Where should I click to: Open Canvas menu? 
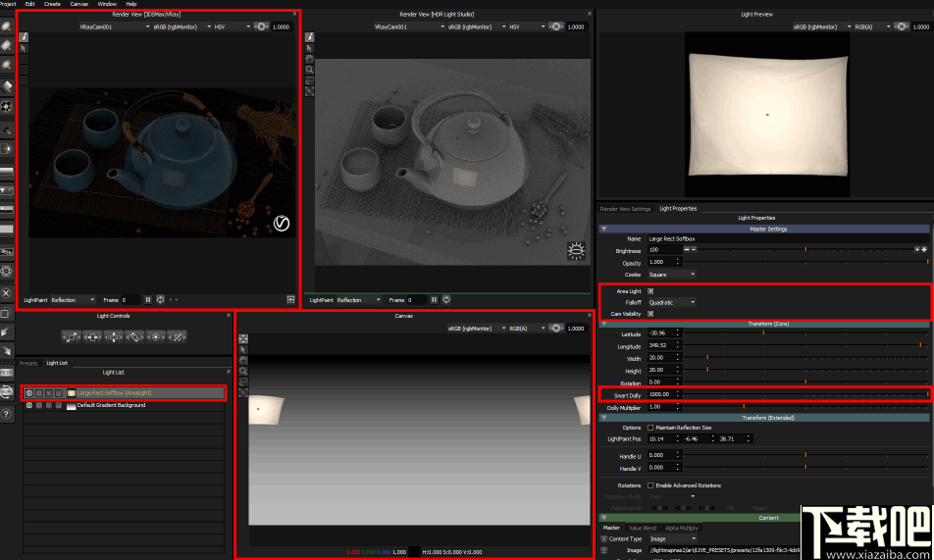pyautogui.click(x=79, y=4)
